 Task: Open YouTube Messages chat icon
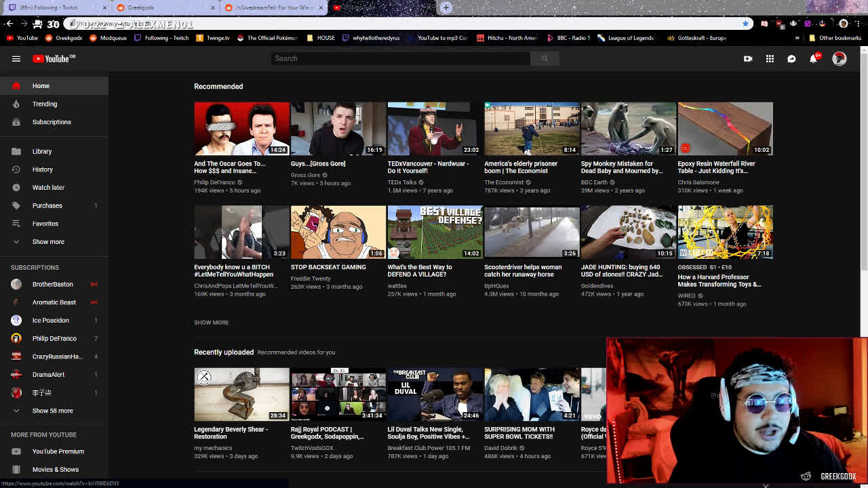tap(791, 59)
